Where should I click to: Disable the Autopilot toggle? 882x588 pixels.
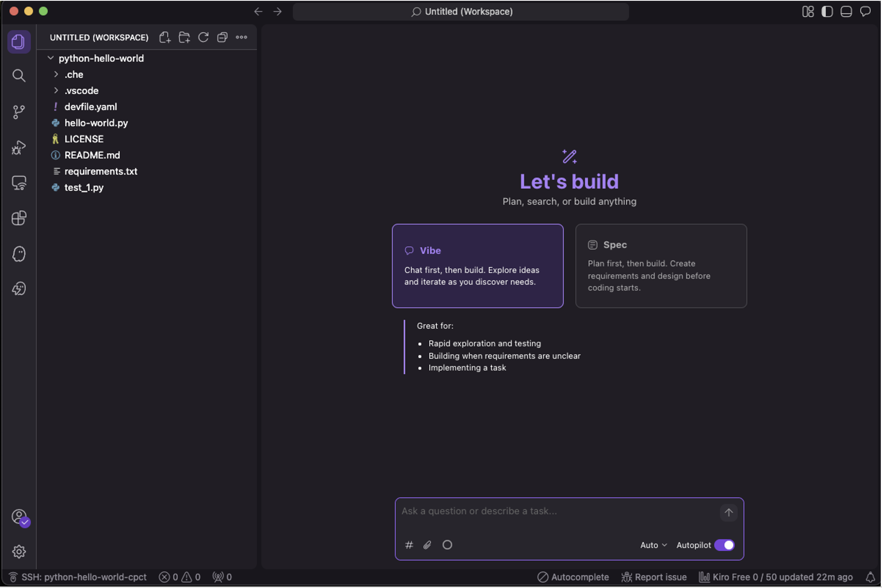[724, 545]
